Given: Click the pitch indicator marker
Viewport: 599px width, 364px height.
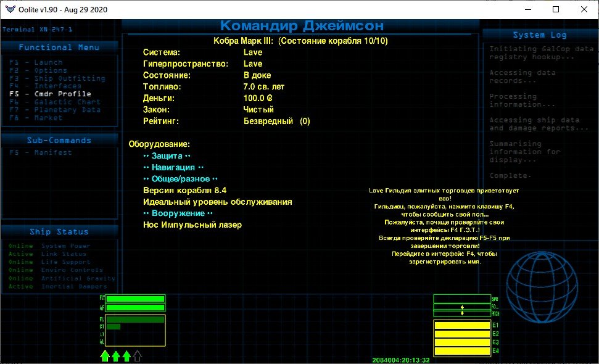Looking at the screenshot, I should pos(462,313).
